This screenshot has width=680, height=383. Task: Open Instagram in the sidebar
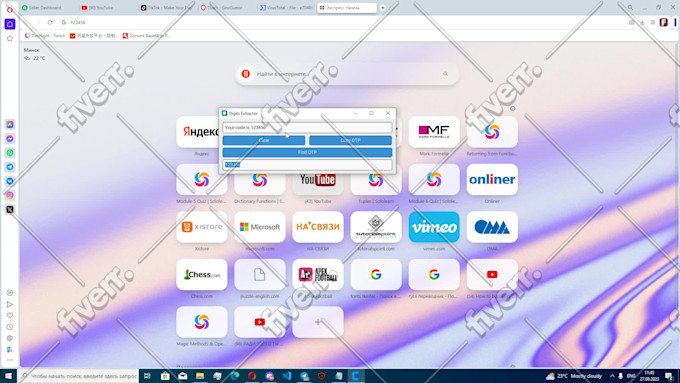tap(10, 195)
